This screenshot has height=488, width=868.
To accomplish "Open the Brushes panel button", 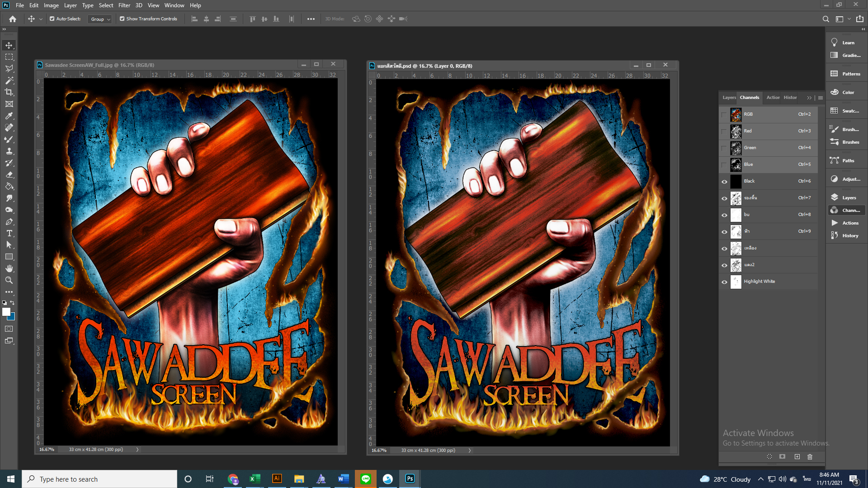I will [846, 142].
